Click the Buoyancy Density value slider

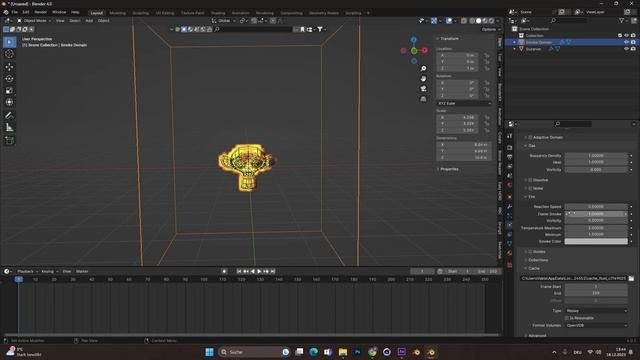point(596,156)
